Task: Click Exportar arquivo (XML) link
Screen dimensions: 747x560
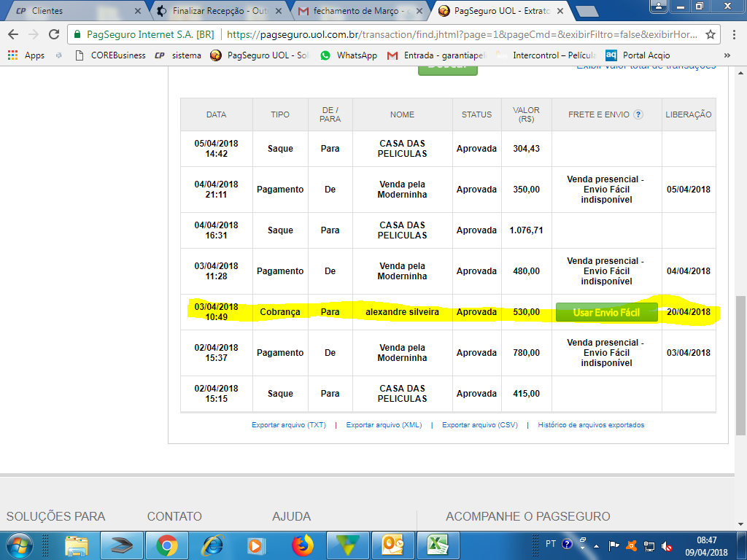Action: [x=384, y=425]
